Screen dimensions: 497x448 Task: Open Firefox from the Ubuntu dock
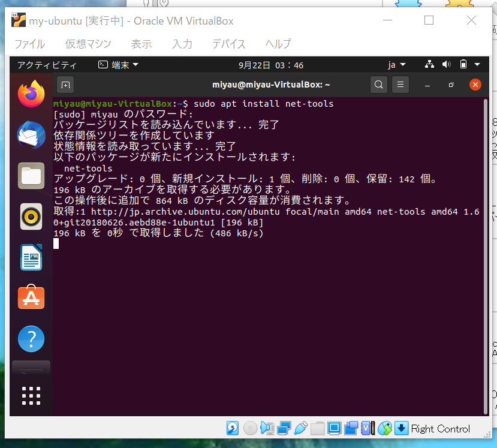pos(31,94)
